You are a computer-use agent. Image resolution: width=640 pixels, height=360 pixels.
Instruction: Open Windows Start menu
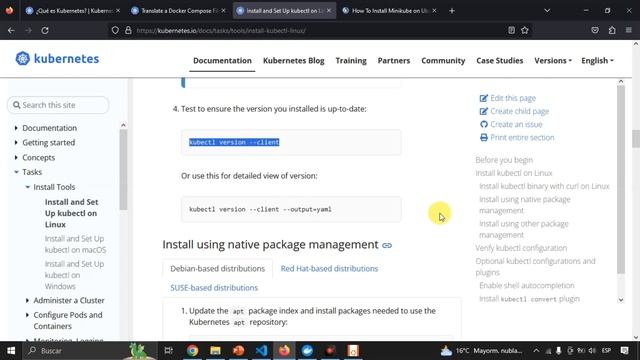click(x=11, y=351)
